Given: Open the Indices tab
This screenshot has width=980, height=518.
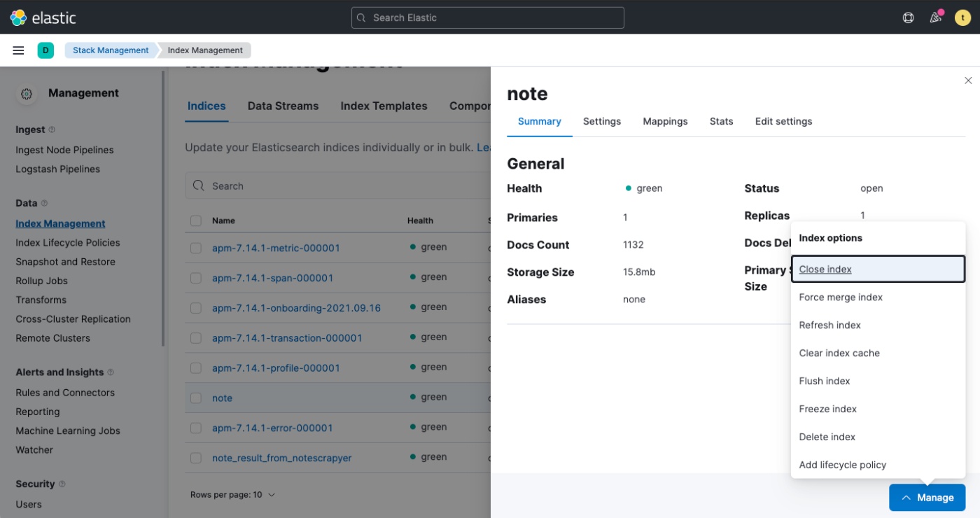Looking at the screenshot, I should coord(206,106).
